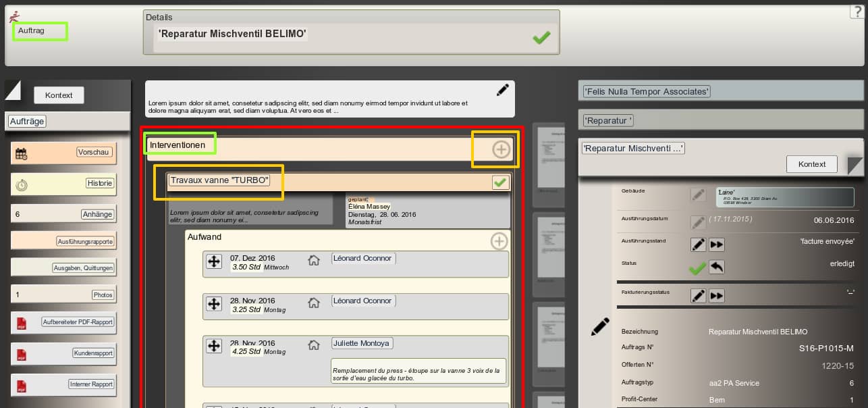Click the Léonard Oconnor name on 28. Nov entry
This screenshot has height=408, width=868.
click(362, 301)
